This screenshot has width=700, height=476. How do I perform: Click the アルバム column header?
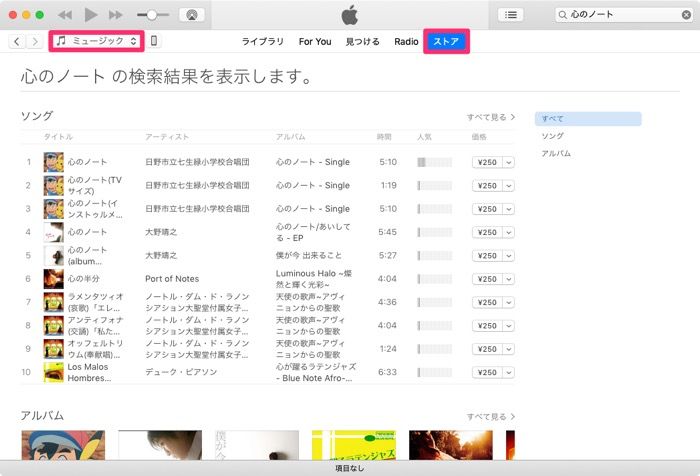click(290, 137)
